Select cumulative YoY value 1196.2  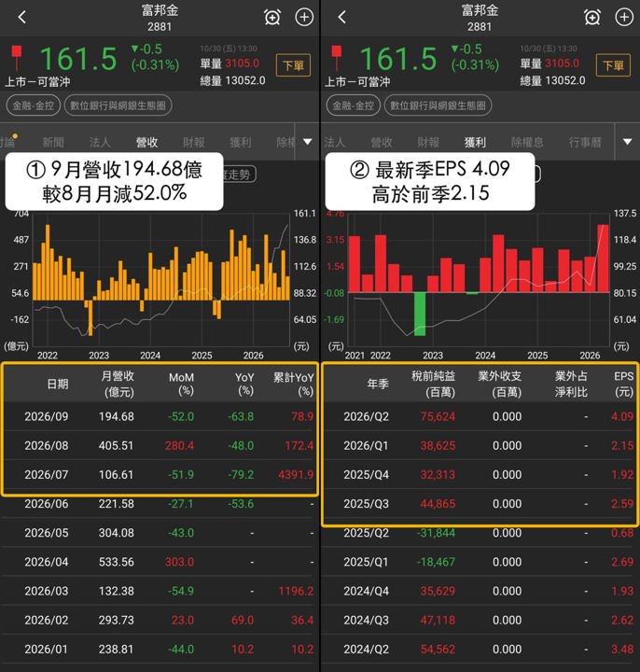(x=296, y=591)
